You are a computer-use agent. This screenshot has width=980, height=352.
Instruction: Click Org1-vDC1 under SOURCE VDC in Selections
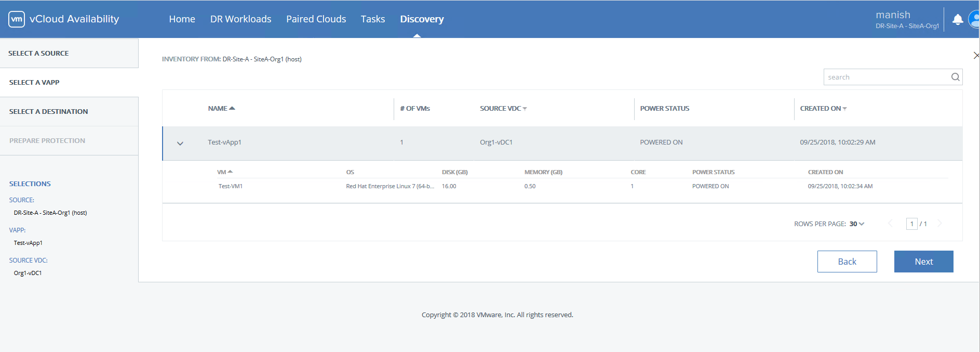[28, 273]
